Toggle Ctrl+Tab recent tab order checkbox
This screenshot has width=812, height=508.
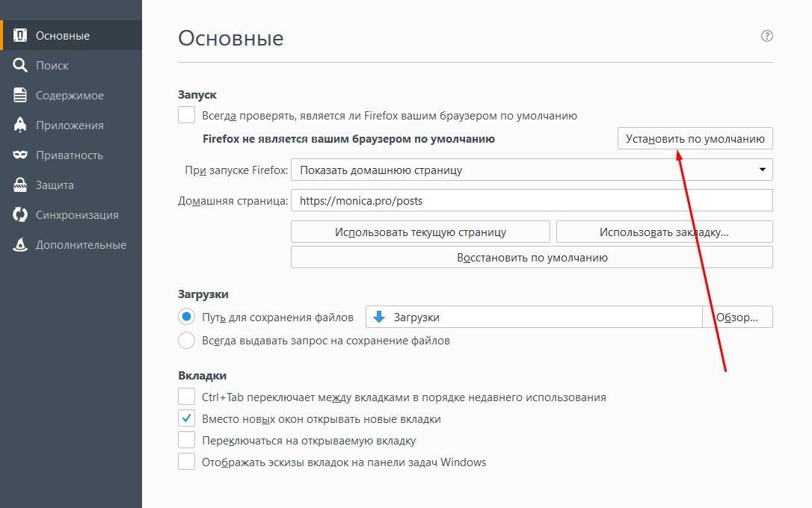(x=186, y=397)
